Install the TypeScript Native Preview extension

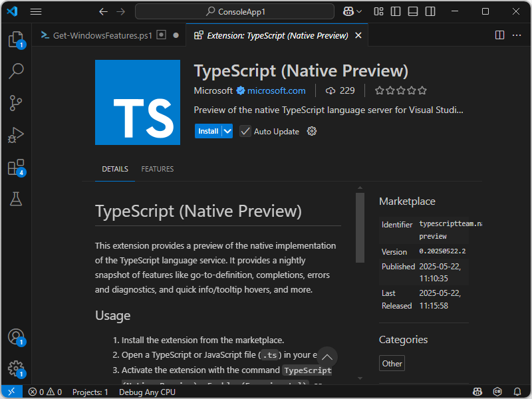click(x=208, y=131)
